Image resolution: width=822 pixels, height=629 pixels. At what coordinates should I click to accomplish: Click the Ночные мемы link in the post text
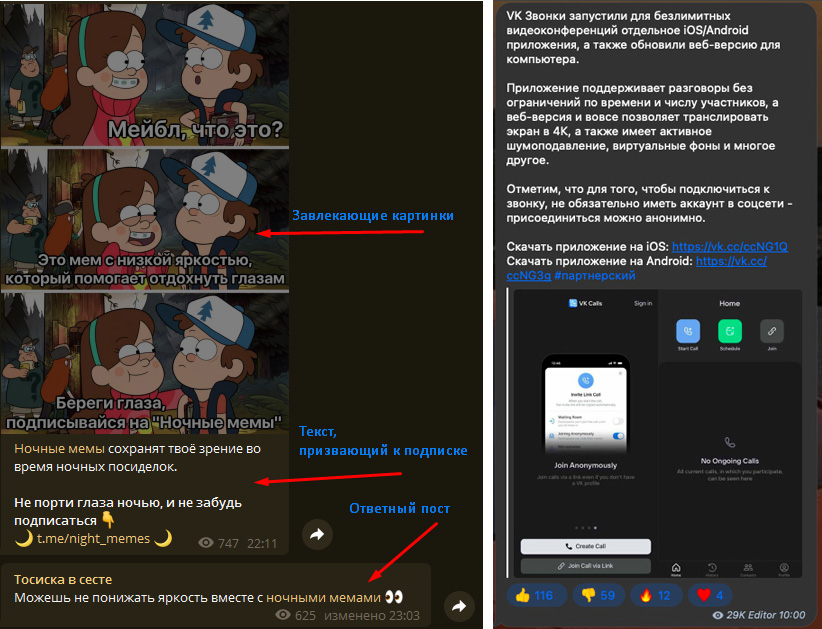(59, 449)
